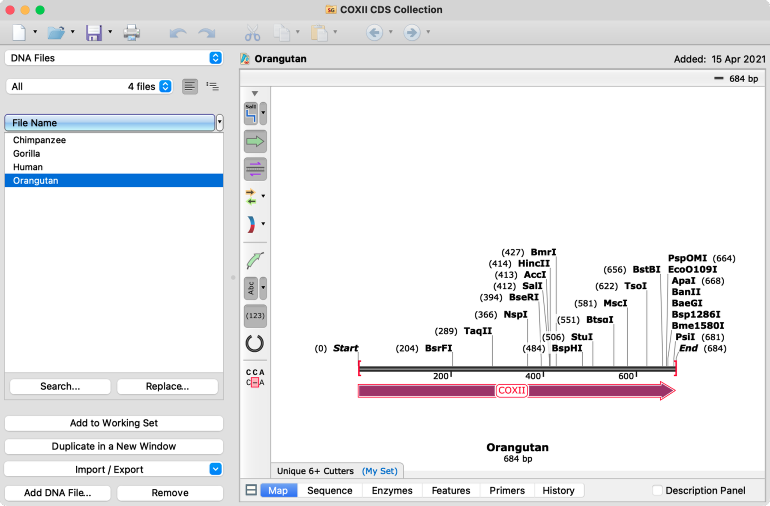Toggle the (123) numbering display button
This screenshot has height=506, width=770.
[255, 315]
